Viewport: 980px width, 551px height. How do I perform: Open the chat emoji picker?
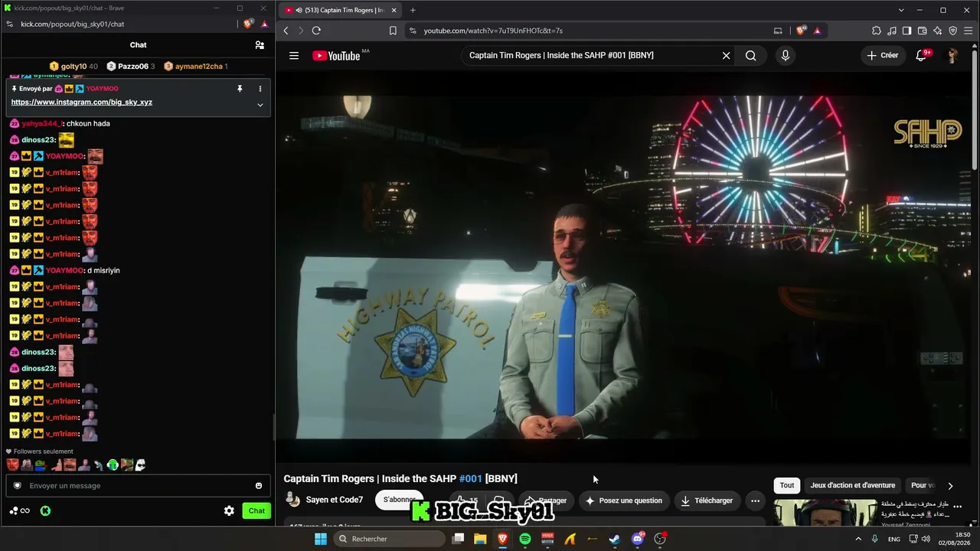(259, 485)
